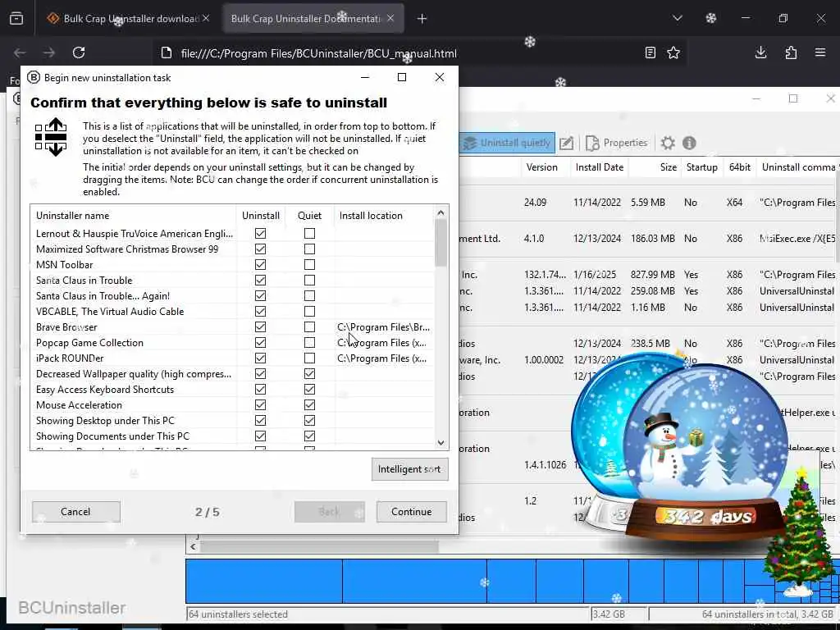Image resolution: width=840 pixels, height=630 pixels.
Task: Select the Decreased Wallpaper quality row
Action: (x=232, y=374)
